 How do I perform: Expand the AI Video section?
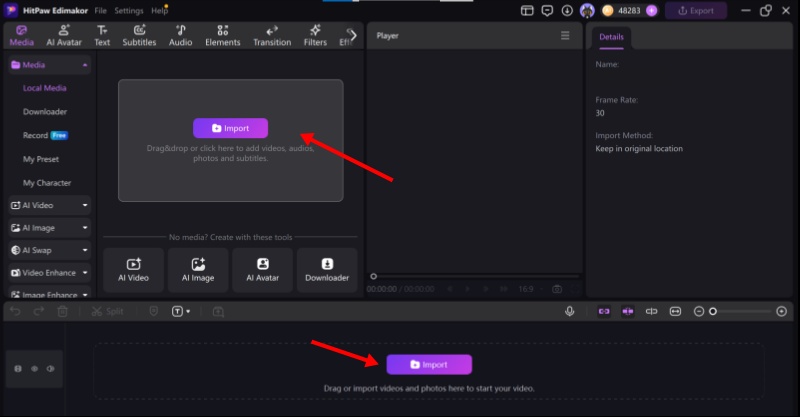49,205
